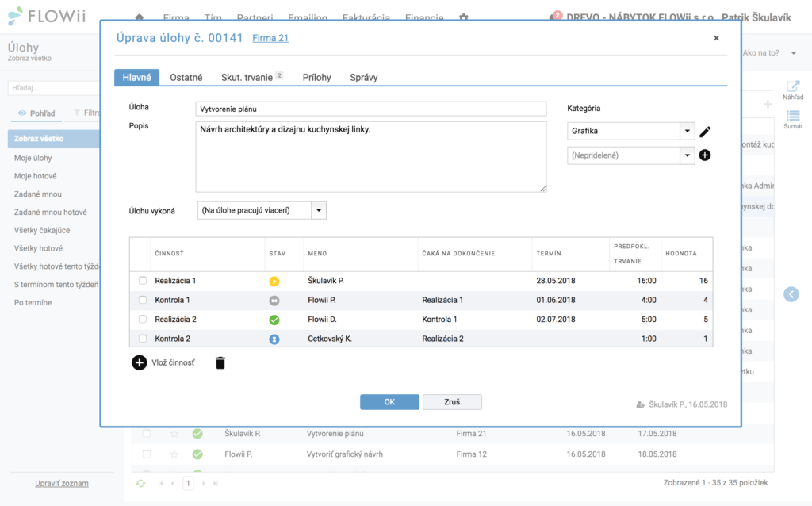The width and height of the screenshot is (812, 506).
Task: Click Firma 12 cell in task list
Action: click(471, 454)
